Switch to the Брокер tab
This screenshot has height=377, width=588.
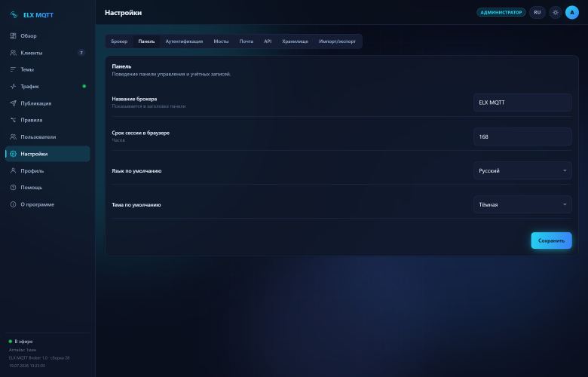point(119,41)
